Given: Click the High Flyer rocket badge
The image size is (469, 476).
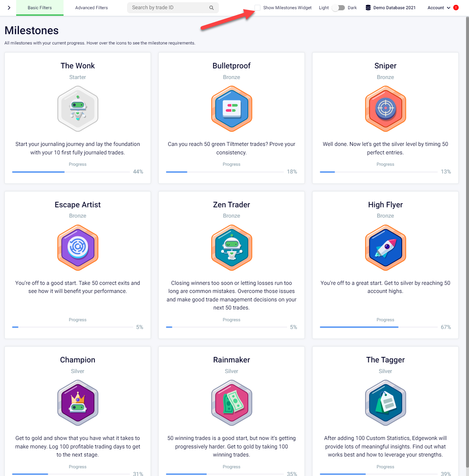Looking at the screenshot, I should click(x=385, y=248).
